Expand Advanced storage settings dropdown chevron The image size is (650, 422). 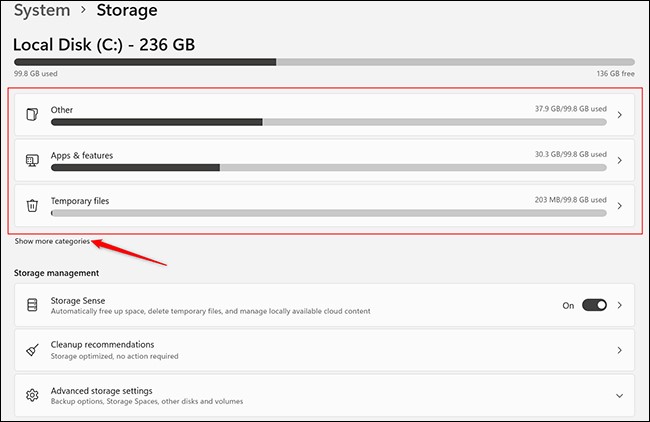[x=620, y=395]
